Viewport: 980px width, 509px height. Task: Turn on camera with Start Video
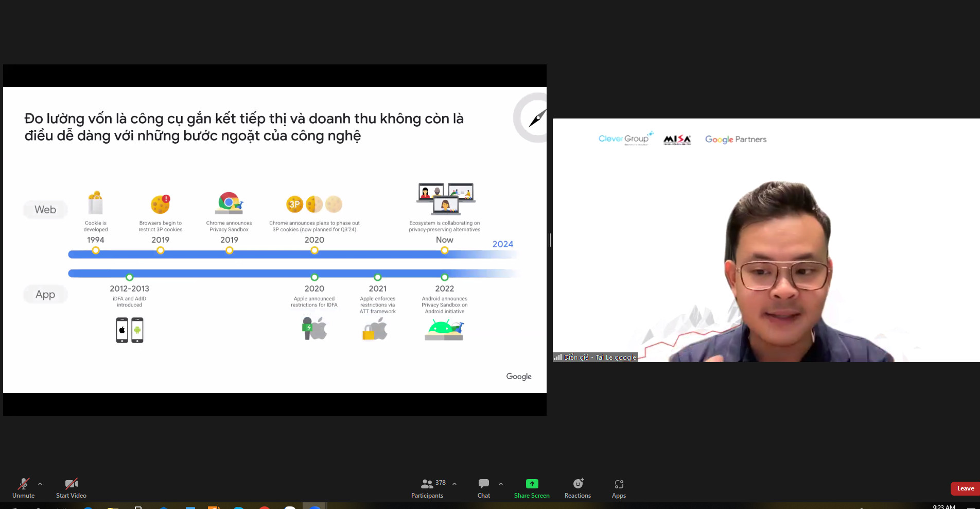pos(71,487)
